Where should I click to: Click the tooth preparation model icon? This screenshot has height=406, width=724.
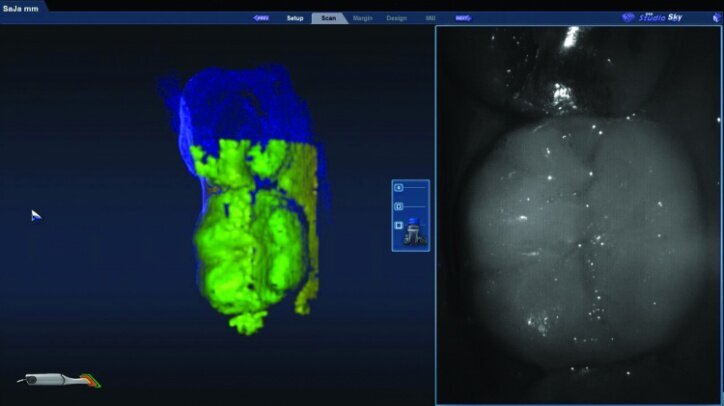coord(415,233)
